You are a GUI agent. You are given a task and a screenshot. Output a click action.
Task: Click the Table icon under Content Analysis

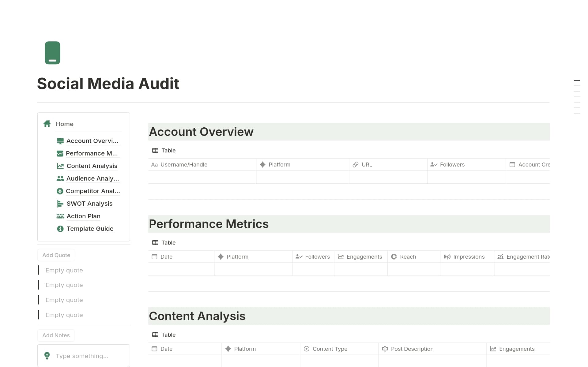155,335
